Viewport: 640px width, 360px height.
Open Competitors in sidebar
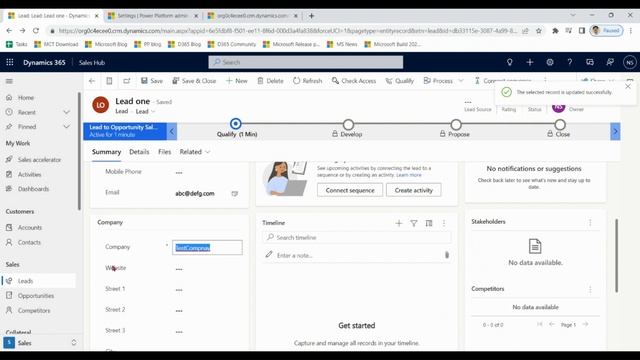pyautogui.click(x=34, y=310)
